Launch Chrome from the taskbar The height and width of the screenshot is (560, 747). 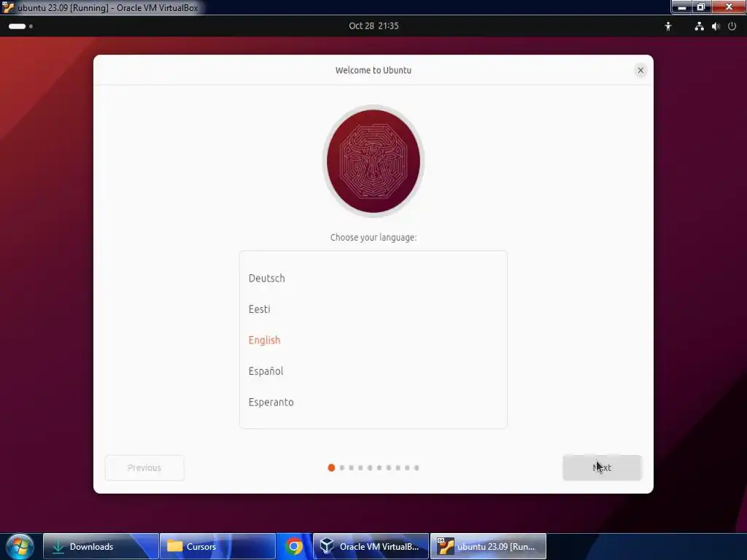[294, 547]
